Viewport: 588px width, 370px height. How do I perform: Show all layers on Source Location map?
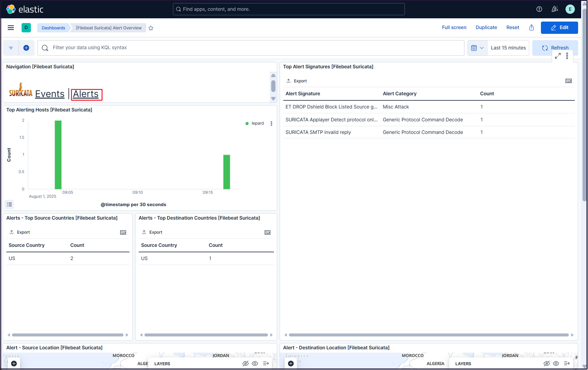pos(255,363)
